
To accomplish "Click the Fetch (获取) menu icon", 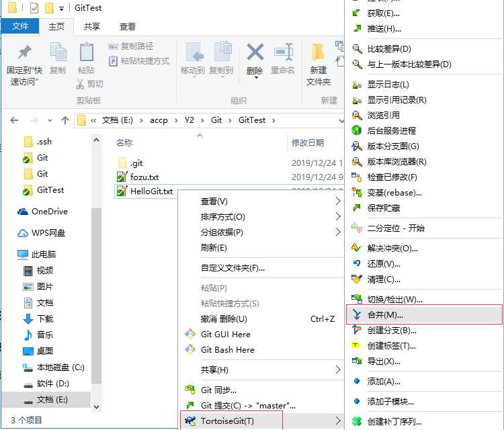I will (356, 13).
